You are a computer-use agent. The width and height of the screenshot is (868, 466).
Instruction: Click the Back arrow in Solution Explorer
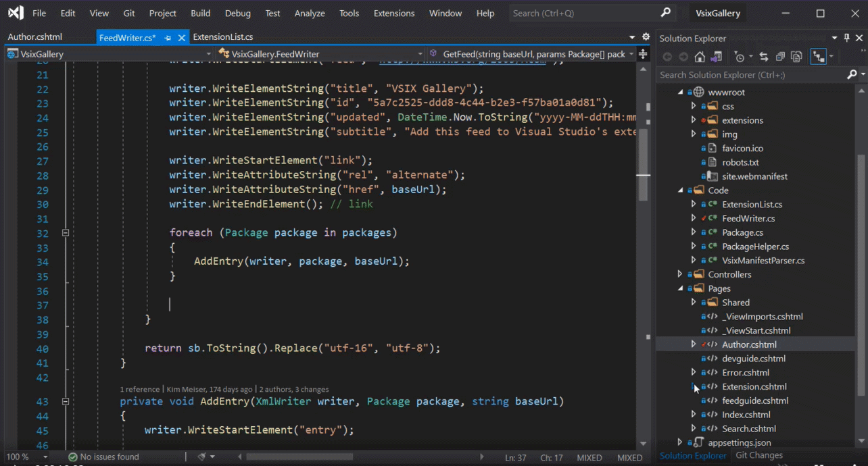click(x=667, y=57)
